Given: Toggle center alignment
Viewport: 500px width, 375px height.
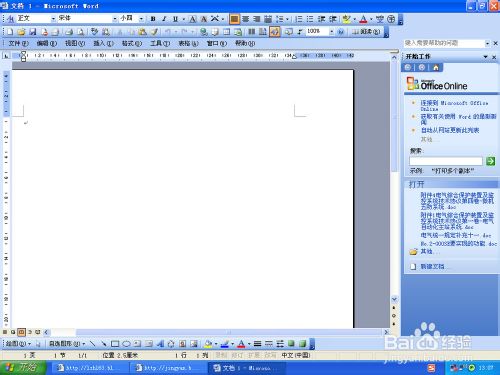Looking at the screenshot, I should point(246,19).
